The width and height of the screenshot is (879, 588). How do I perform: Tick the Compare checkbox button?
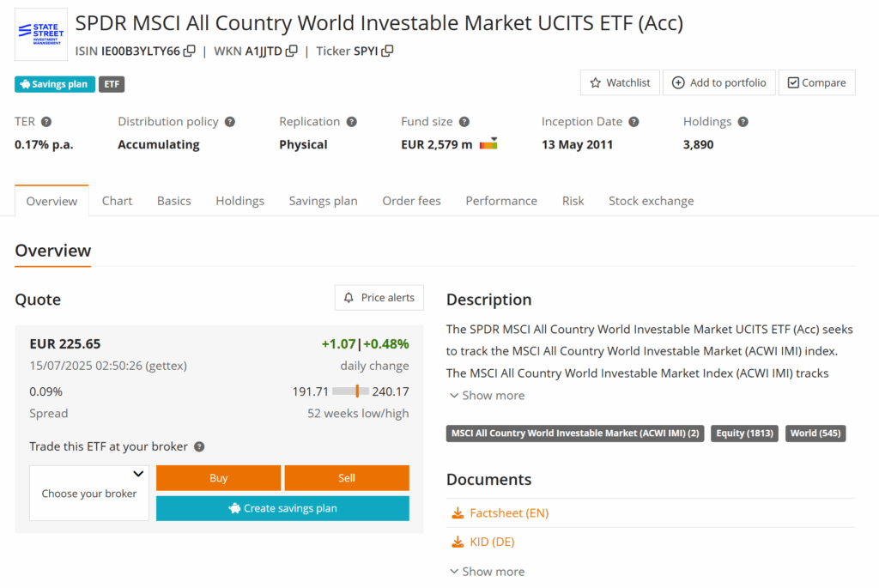816,82
